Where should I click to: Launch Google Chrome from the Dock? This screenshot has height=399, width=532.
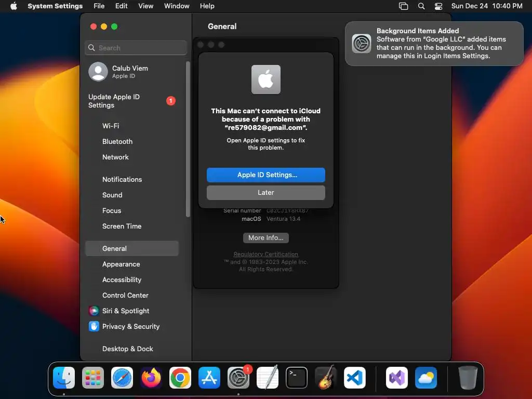(x=180, y=378)
